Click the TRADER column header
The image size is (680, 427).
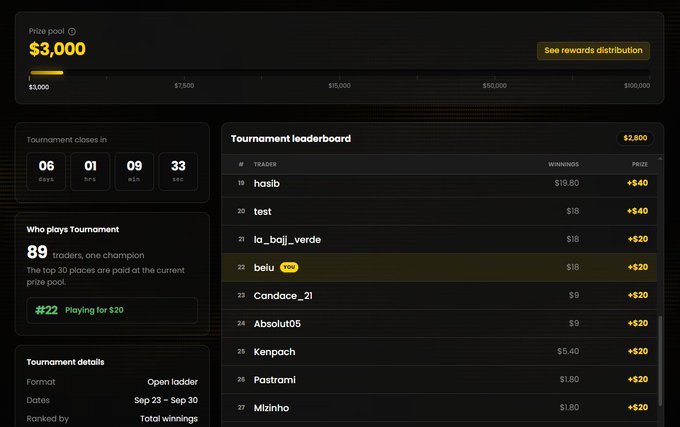pyautogui.click(x=265, y=164)
